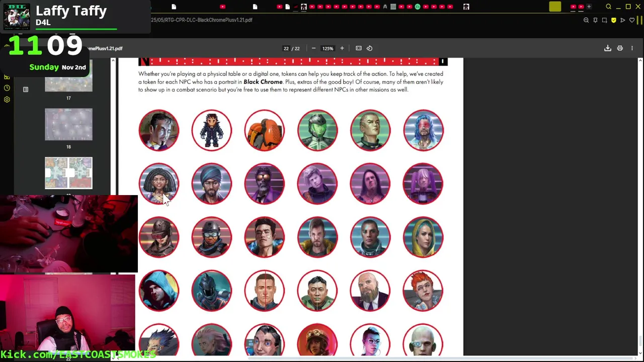644x362 pixels.
Task: Click the fit to page icon
Action: coord(359,48)
